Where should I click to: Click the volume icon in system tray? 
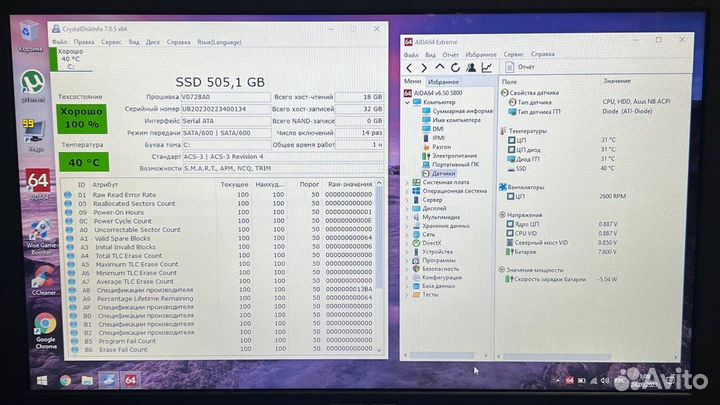point(605,381)
